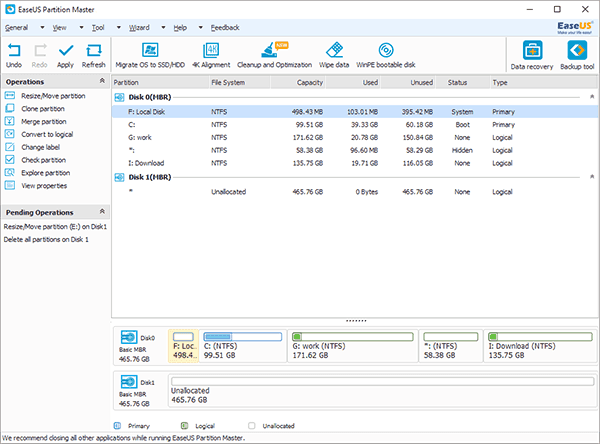The image size is (600, 444).
Task: Click the Undo toolbar icon
Action: (14, 51)
